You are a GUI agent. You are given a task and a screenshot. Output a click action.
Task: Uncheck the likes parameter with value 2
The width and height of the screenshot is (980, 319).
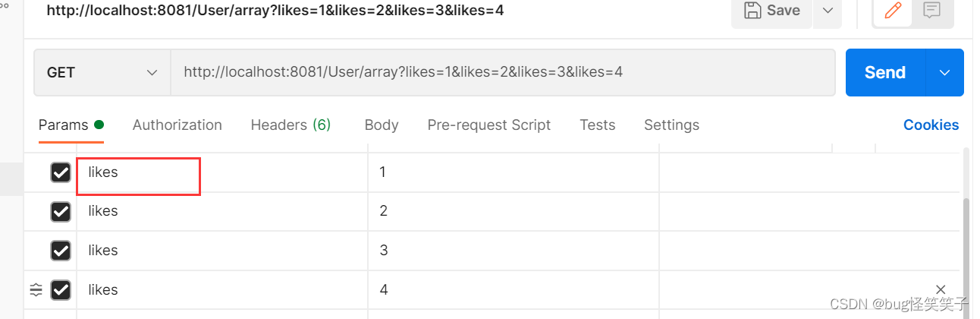pyautogui.click(x=61, y=211)
